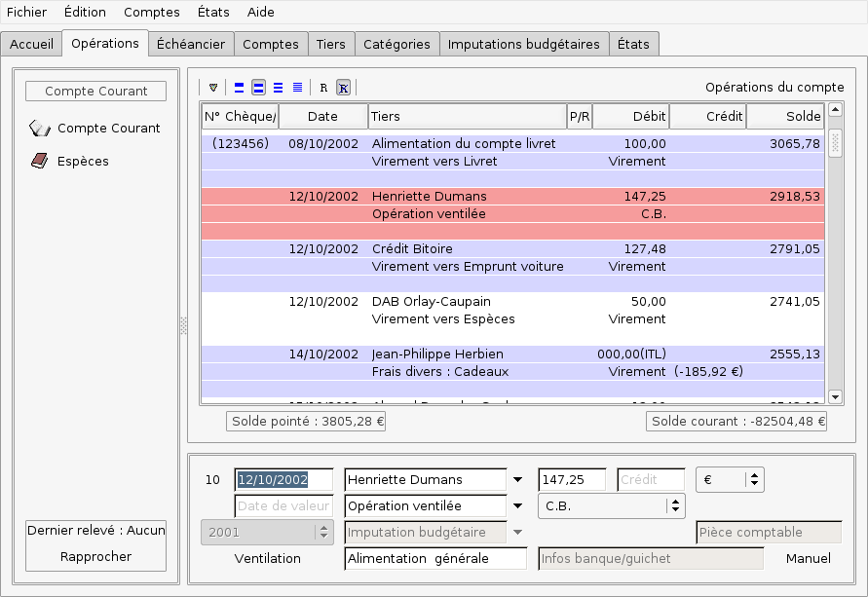Image resolution: width=868 pixels, height=597 pixels.
Task: Click the Date column header
Action: click(x=322, y=117)
